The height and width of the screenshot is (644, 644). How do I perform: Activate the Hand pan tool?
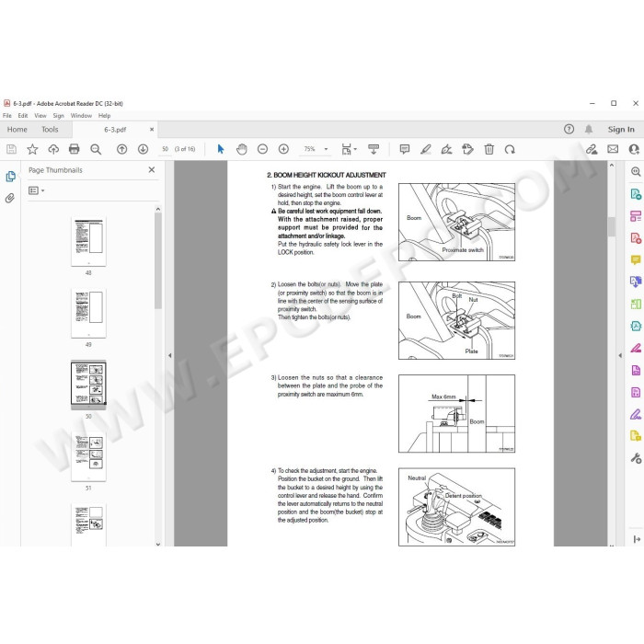click(242, 149)
